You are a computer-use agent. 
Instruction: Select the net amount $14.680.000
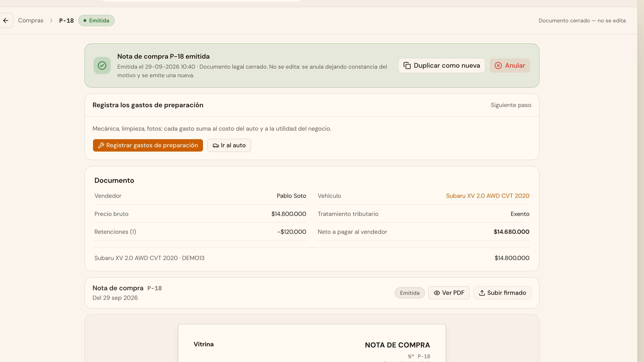(x=512, y=232)
